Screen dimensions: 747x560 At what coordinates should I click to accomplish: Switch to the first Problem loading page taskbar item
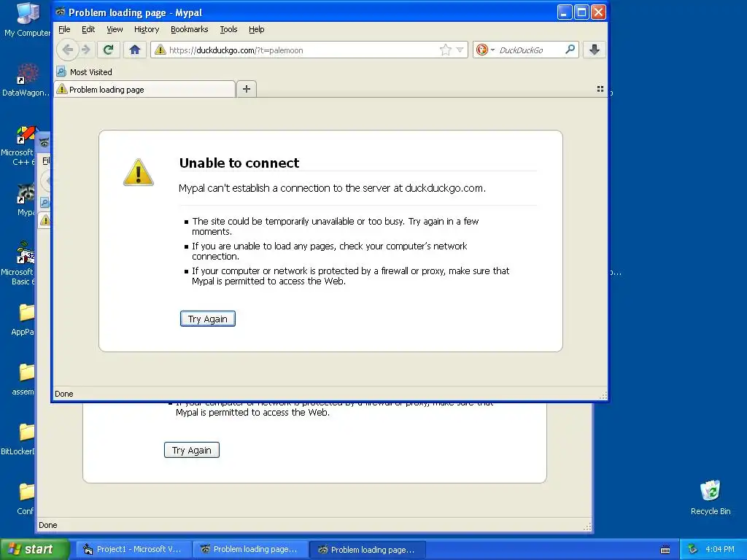[x=249, y=550]
